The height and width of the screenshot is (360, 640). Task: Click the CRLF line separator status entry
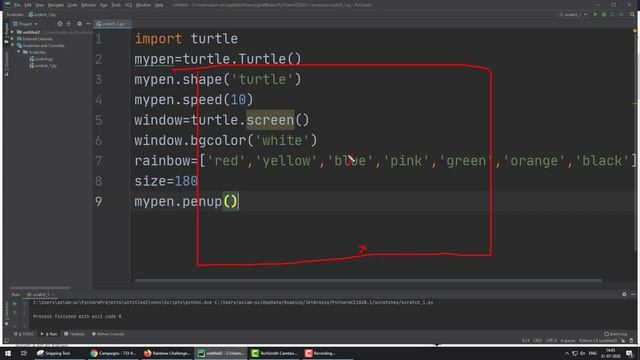tap(538, 340)
